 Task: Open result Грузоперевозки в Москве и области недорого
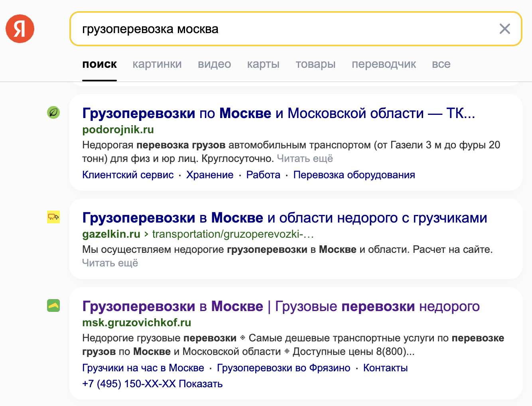tap(285, 218)
